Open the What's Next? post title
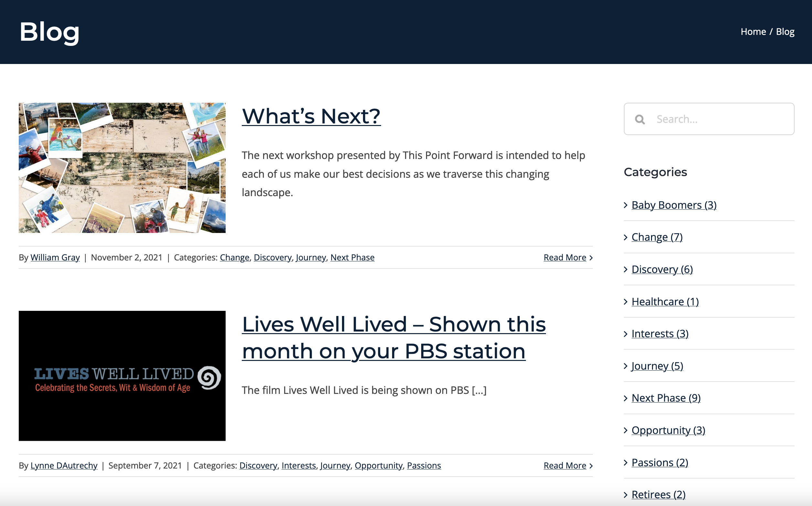Viewport: 812px width, 506px height. pyautogui.click(x=311, y=116)
